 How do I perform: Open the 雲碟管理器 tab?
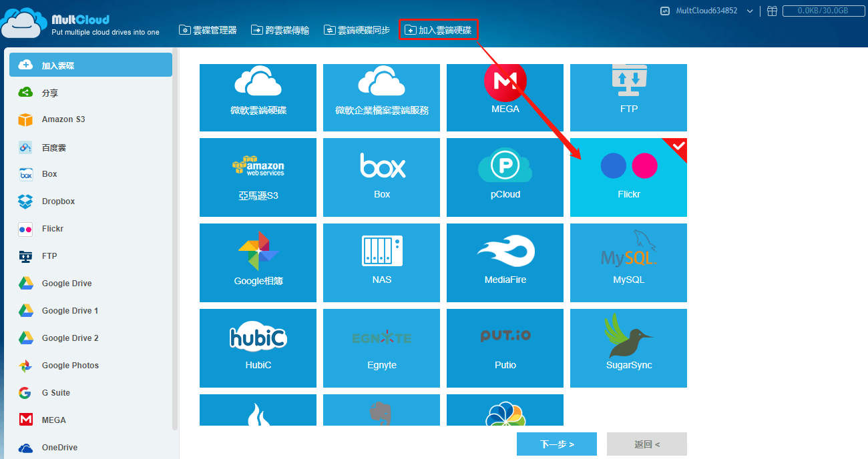point(208,30)
